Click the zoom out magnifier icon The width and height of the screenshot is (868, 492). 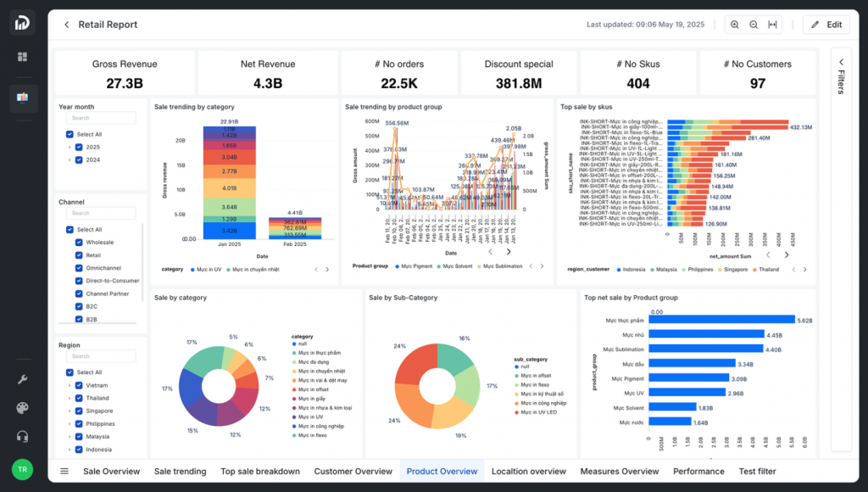coord(754,25)
